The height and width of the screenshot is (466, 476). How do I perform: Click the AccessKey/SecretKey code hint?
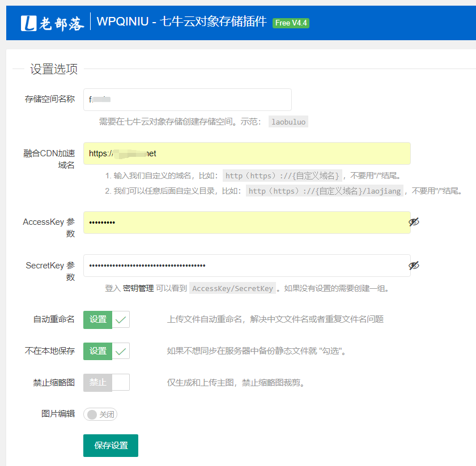tap(232, 288)
